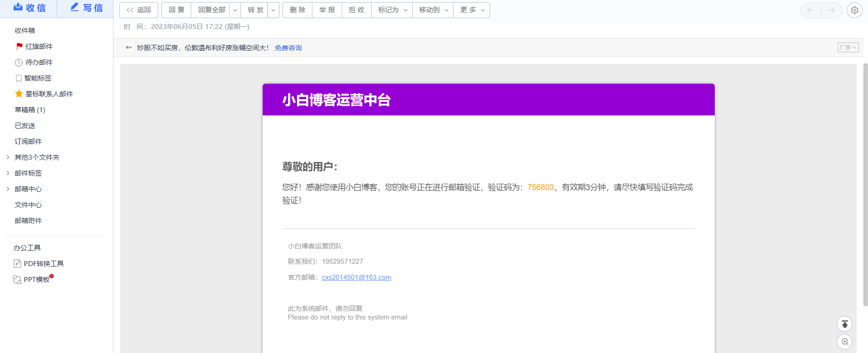Click the 回复全部 reply all button
The width and height of the screenshot is (868, 353).
tap(211, 10)
